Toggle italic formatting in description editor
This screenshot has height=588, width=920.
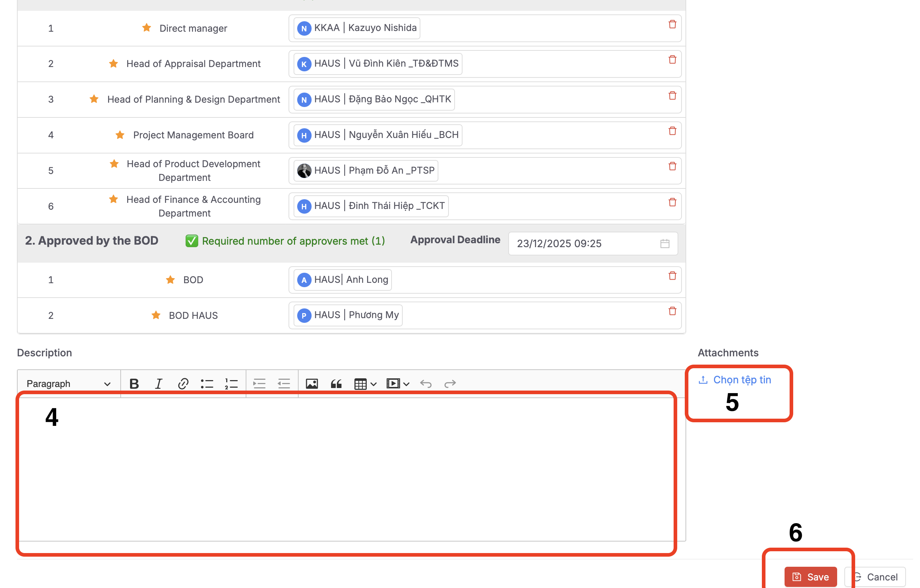click(158, 384)
